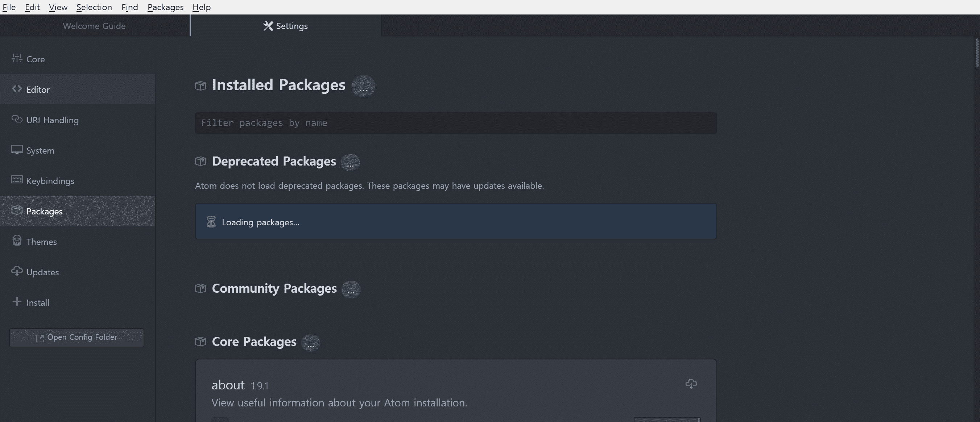Click the URI Handling link icon
The image size is (980, 422).
(x=17, y=119)
